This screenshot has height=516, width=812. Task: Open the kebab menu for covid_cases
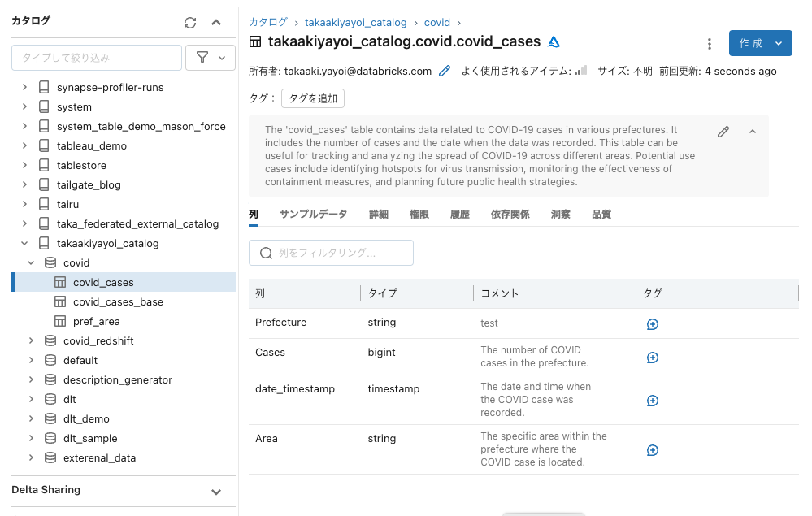tap(710, 45)
